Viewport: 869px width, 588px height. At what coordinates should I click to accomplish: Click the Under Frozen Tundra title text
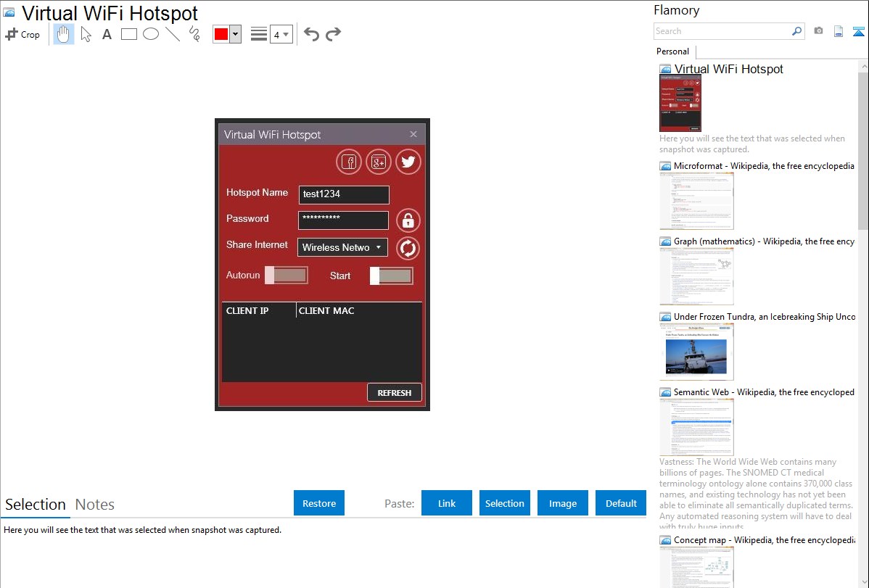(x=765, y=317)
